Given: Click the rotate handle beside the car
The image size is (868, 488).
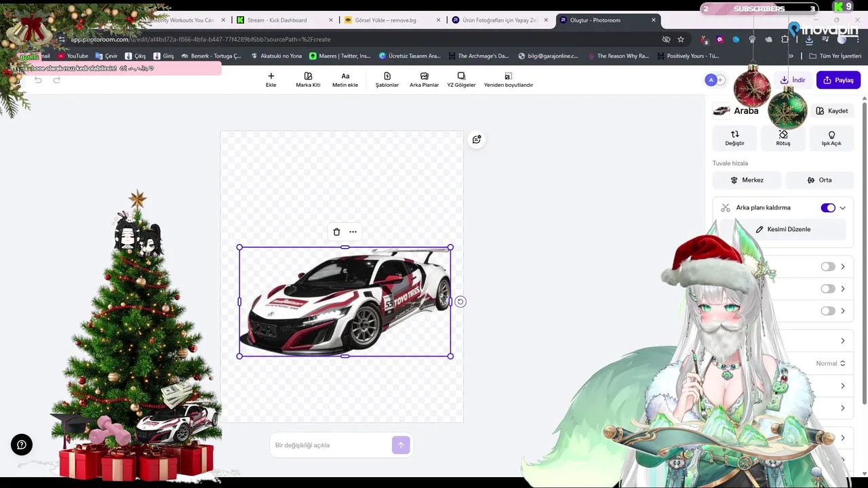Looking at the screenshot, I should click(x=460, y=302).
